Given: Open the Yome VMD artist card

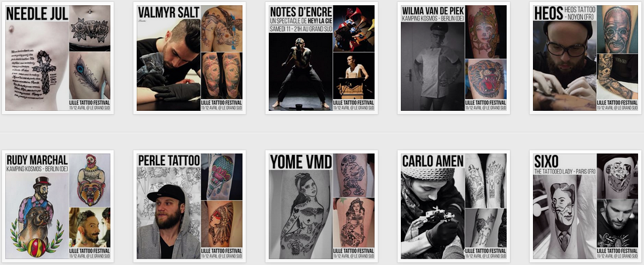Looking at the screenshot, I should coord(321,206).
